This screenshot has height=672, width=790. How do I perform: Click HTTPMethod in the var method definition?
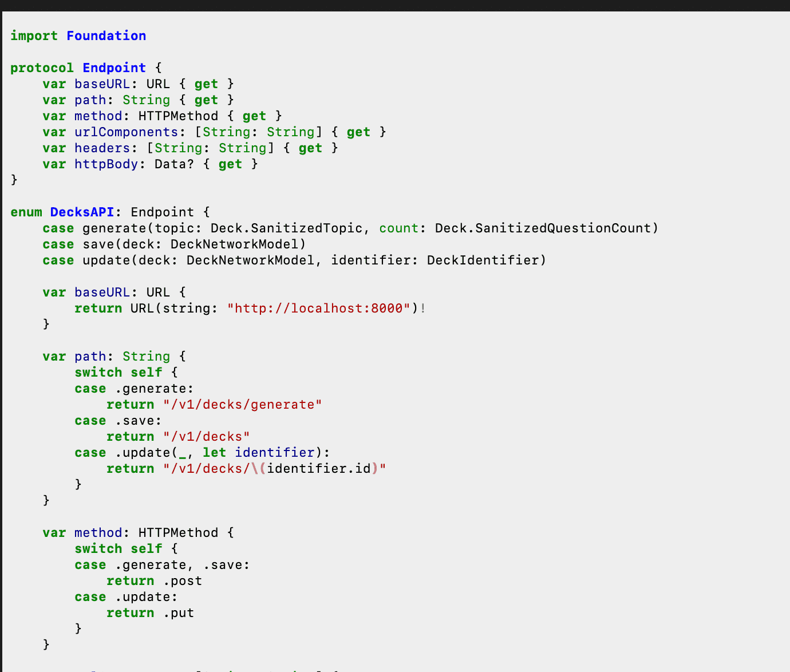click(179, 532)
